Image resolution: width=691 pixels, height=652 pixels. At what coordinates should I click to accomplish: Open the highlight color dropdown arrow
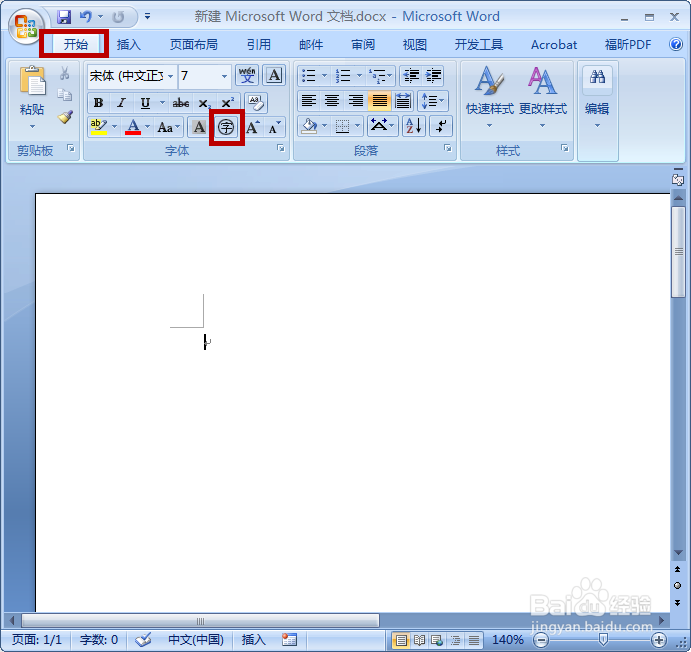(115, 127)
